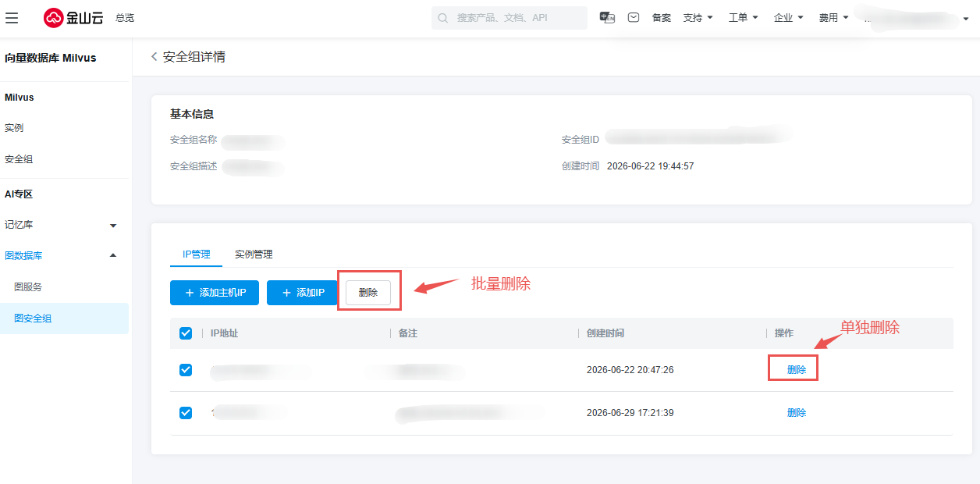The height and width of the screenshot is (484, 980).
Task: Click the 向量数据库 Milvus sidebar title
Action: [51, 58]
